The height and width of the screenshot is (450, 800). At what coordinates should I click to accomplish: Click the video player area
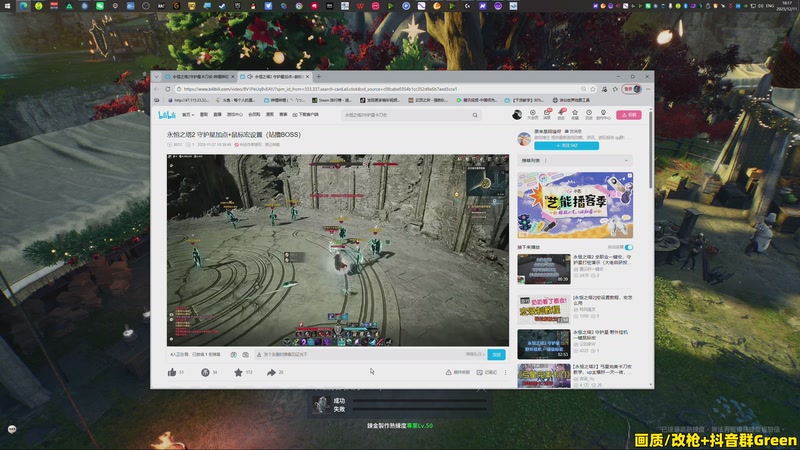338,251
